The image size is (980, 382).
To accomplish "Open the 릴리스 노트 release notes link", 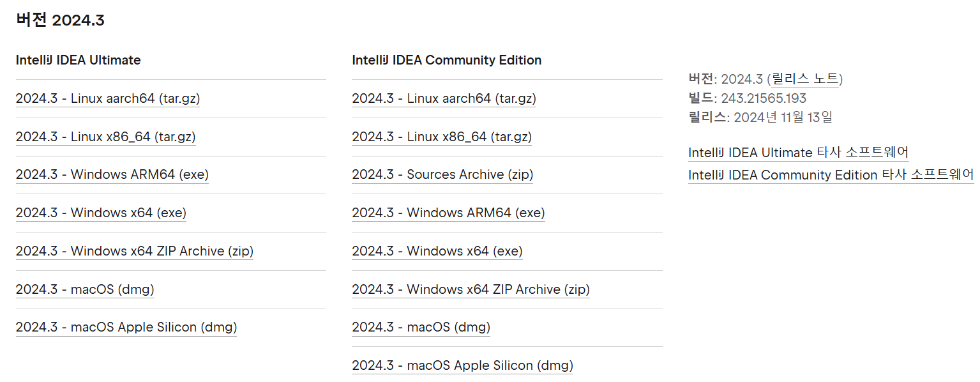I will click(x=804, y=79).
